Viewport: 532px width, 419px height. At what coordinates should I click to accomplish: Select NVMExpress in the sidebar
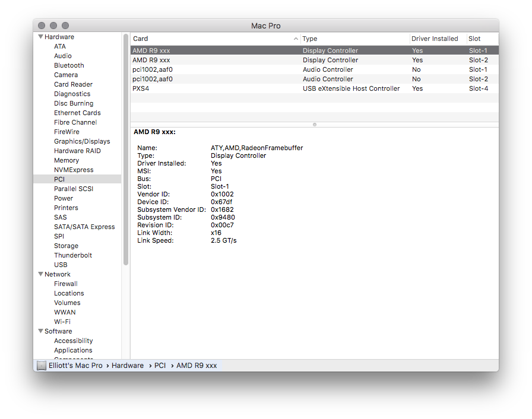pos(74,170)
